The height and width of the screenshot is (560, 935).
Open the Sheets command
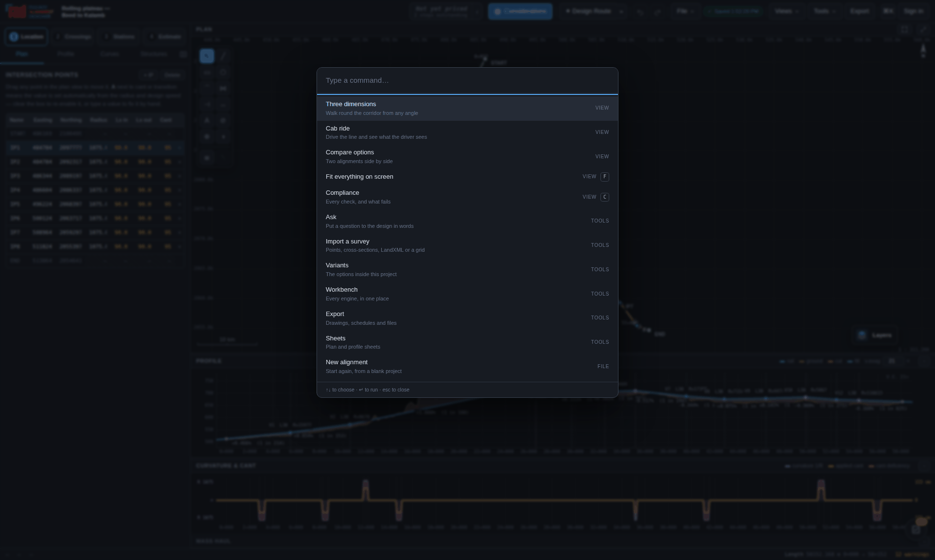[x=467, y=342]
